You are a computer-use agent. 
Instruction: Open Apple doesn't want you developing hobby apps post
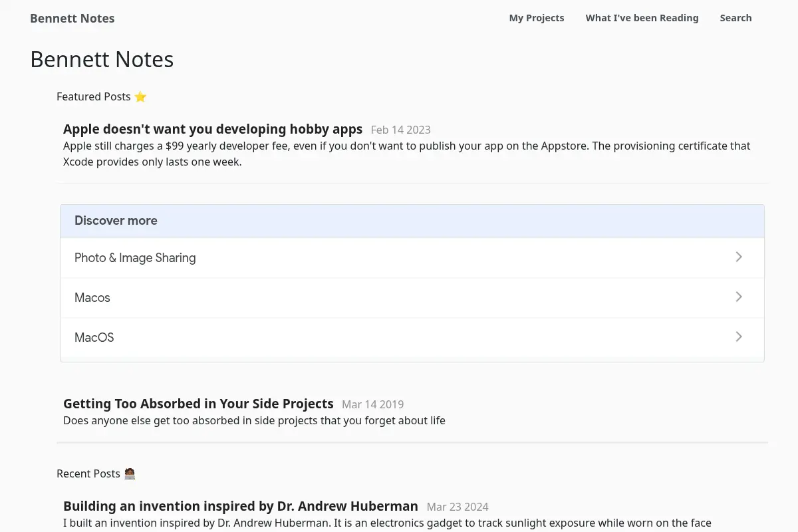[213, 129]
